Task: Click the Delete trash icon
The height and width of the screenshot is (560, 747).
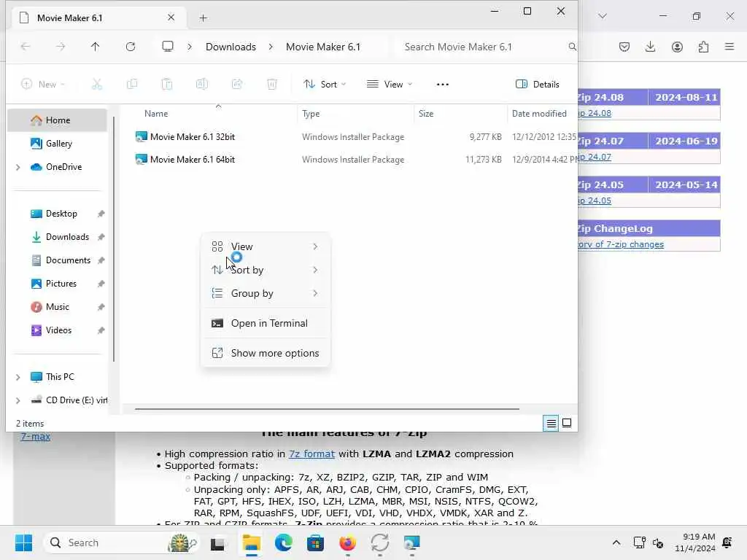Action: click(272, 85)
